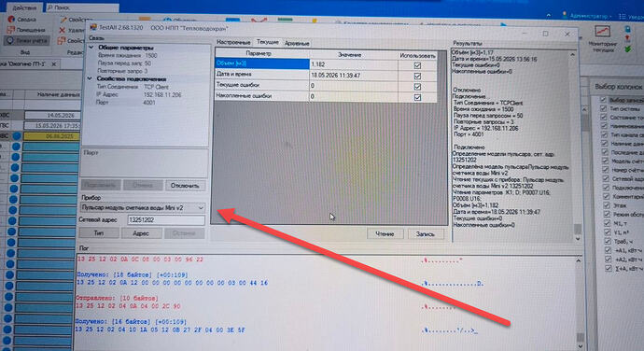Screen dimensions: 644x351
Task: Switch to Текущие tab
Action: click(267, 42)
